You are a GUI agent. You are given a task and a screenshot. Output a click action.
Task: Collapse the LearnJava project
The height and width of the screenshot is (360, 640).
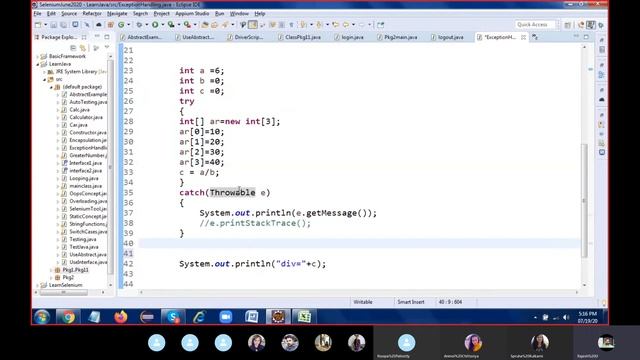[x=38, y=64]
